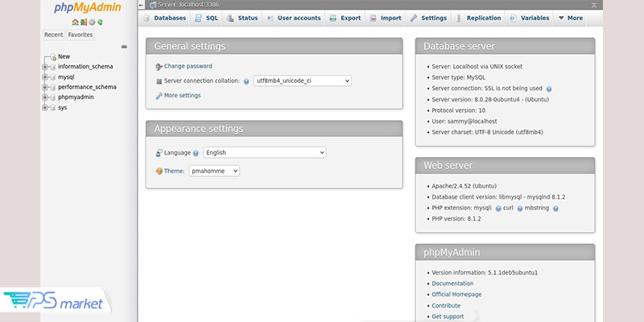Click the Language people icon
Viewport: 644px width, 322px height.
click(x=159, y=153)
